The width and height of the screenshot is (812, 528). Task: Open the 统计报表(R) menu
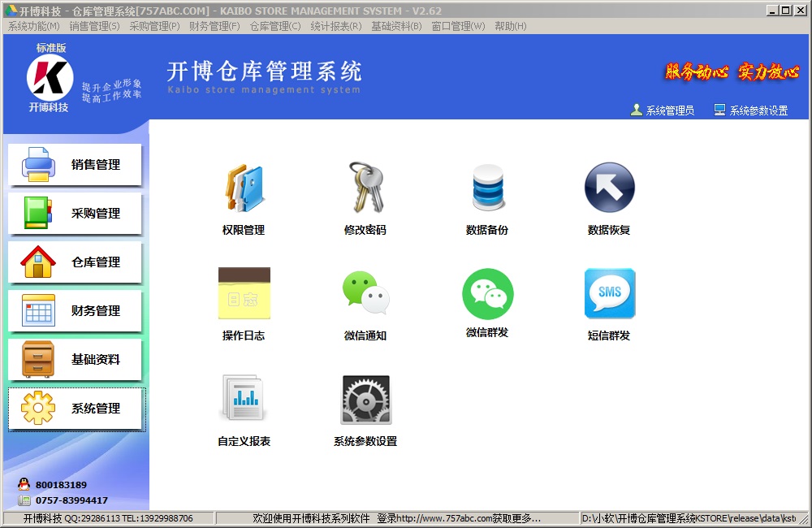(x=336, y=26)
